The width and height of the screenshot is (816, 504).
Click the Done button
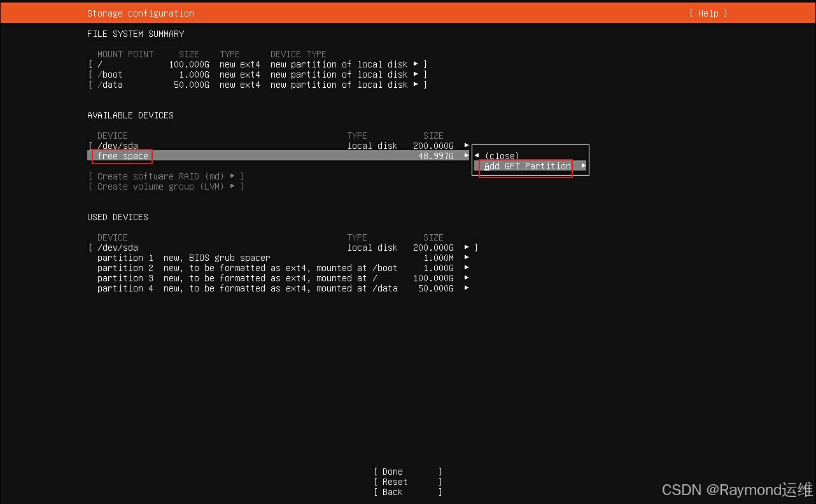point(407,472)
